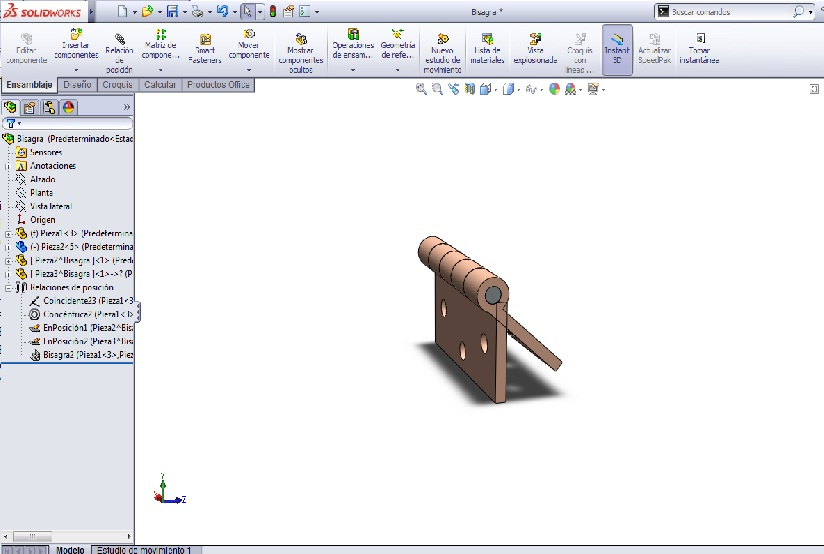
Task: Select the Smart Fasteners tool
Action: (x=204, y=48)
